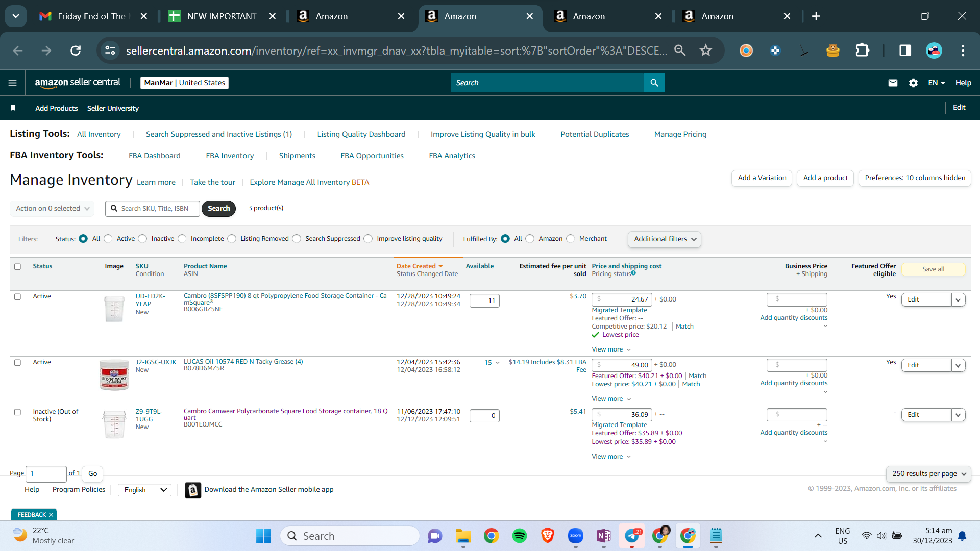Open the settings gear icon
980x551 pixels.
tap(913, 83)
